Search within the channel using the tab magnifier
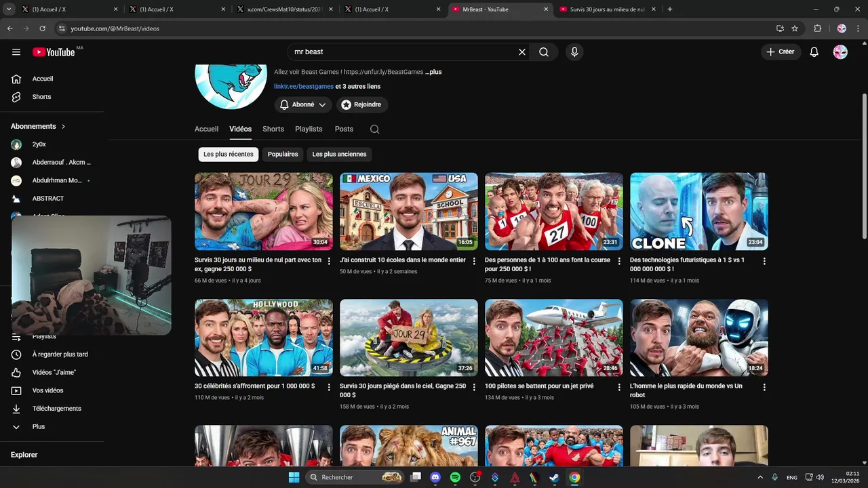 coord(375,129)
